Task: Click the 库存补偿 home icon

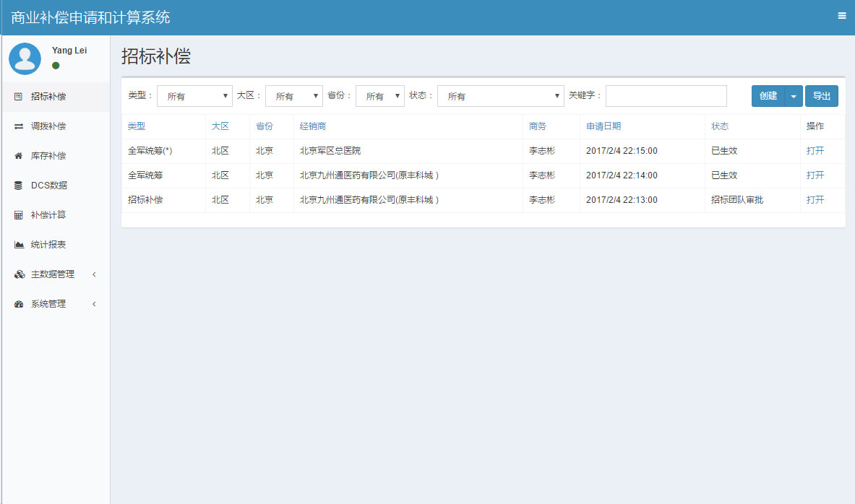Action: point(19,156)
